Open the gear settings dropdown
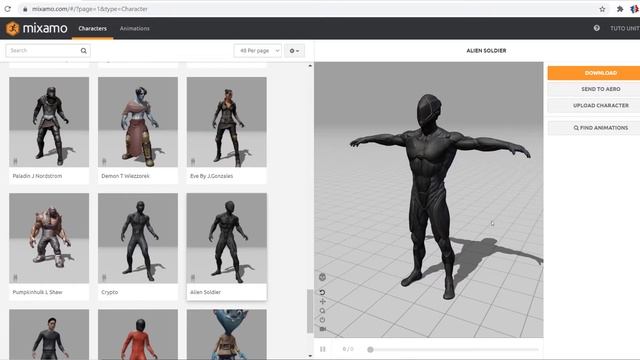Screen dimensions: 640x360 click(x=294, y=51)
